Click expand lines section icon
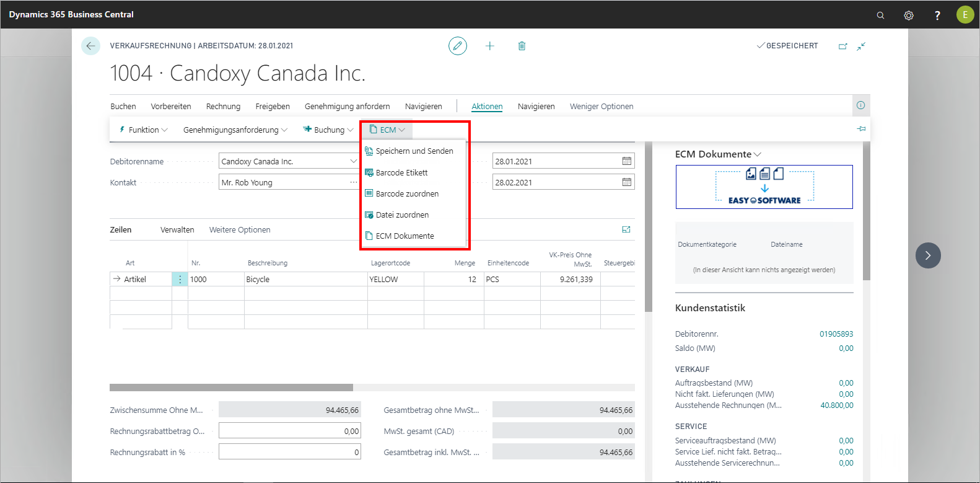980x483 pixels. (626, 229)
